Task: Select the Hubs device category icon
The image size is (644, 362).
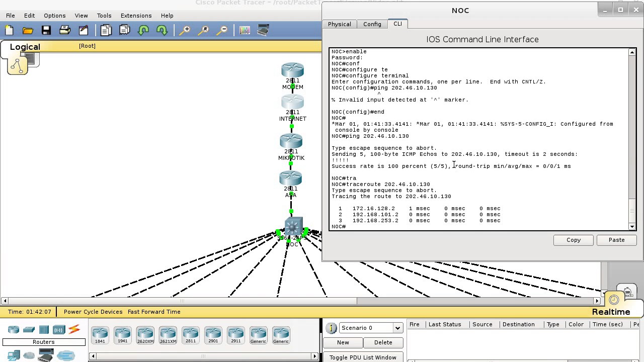Action: (44, 330)
